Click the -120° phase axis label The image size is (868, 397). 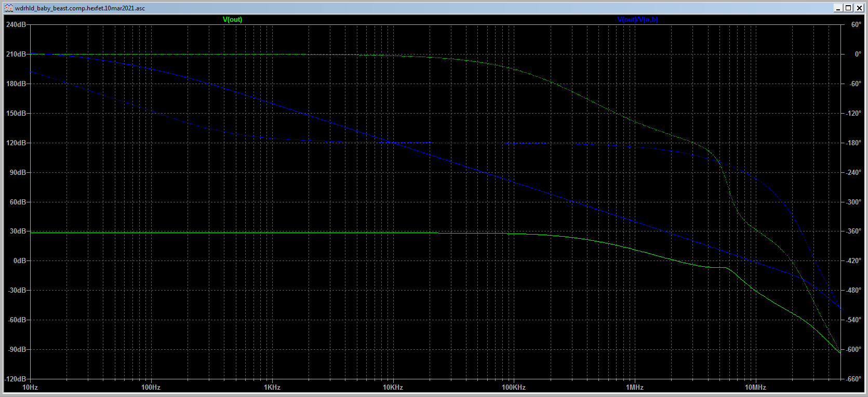pos(853,114)
